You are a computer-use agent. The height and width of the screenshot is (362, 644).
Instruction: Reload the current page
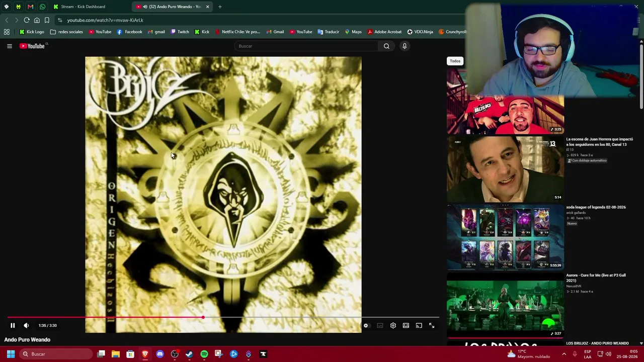(x=27, y=20)
